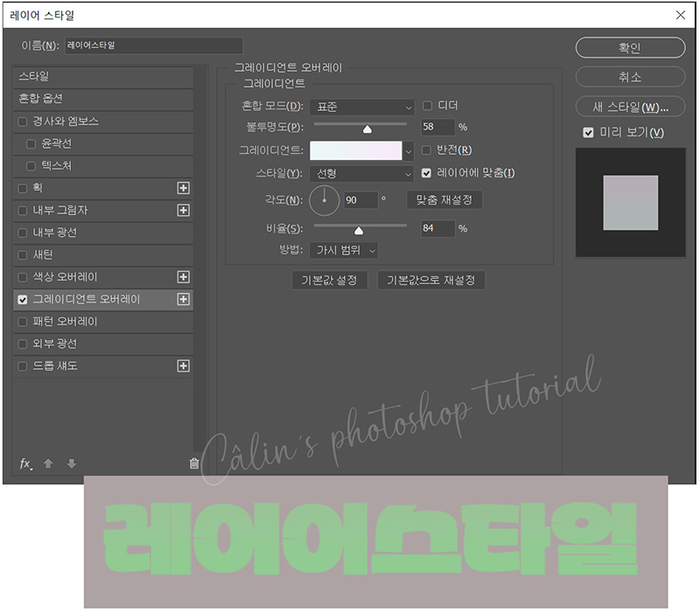Enable the 텍스처 checkbox

31,166
